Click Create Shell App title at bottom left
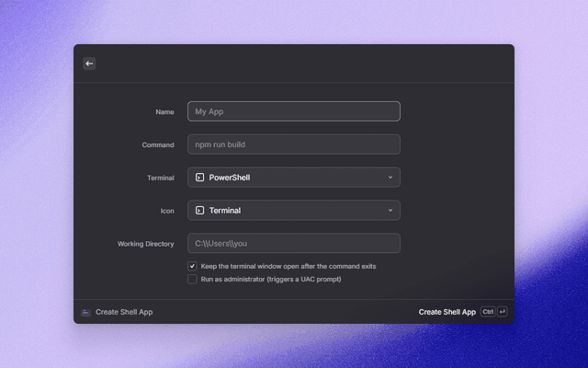 tap(124, 312)
